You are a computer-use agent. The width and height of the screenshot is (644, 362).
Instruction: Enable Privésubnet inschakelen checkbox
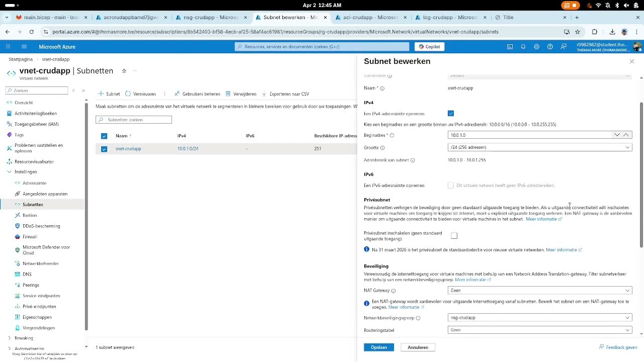point(454,236)
